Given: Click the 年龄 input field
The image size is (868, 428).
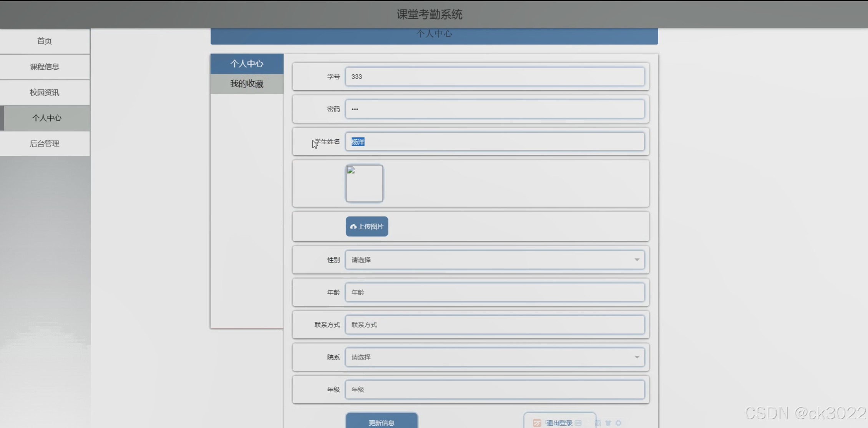Looking at the screenshot, I should coord(495,292).
